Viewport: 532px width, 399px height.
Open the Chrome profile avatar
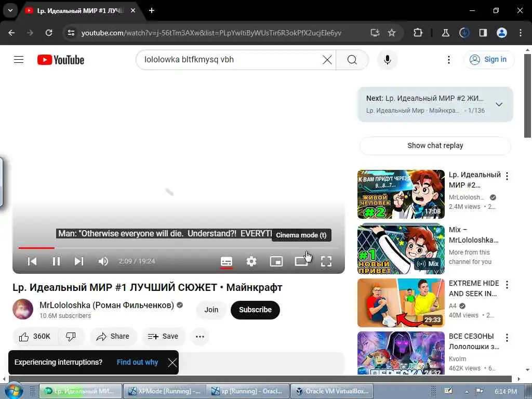point(502,33)
